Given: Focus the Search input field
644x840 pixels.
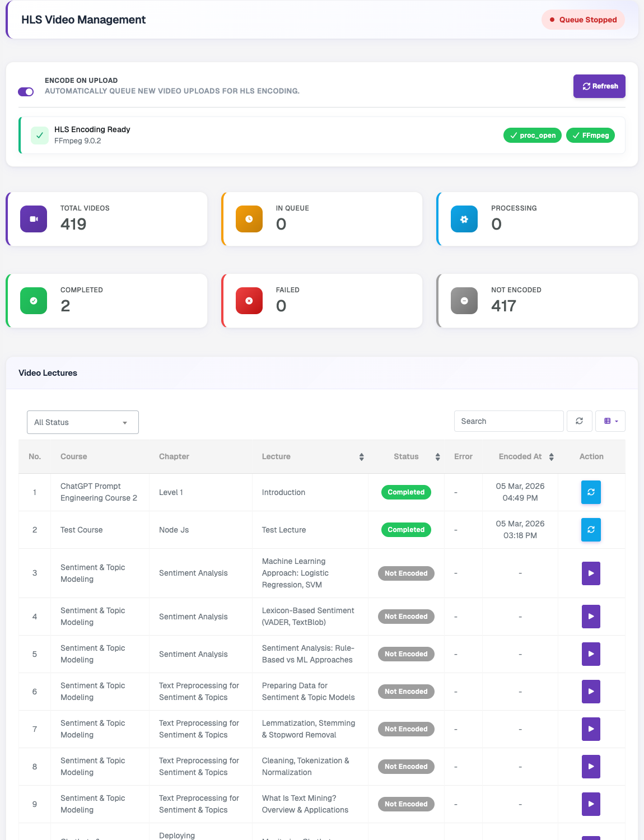Looking at the screenshot, I should point(508,421).
